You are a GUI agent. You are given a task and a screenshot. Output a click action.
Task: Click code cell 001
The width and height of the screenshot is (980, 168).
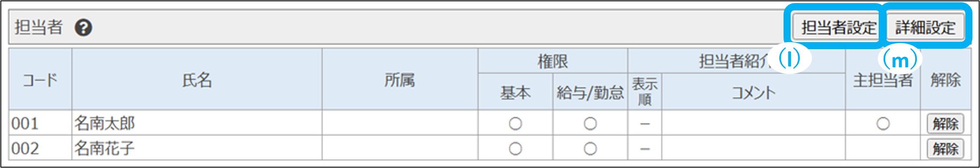point(40,123)
